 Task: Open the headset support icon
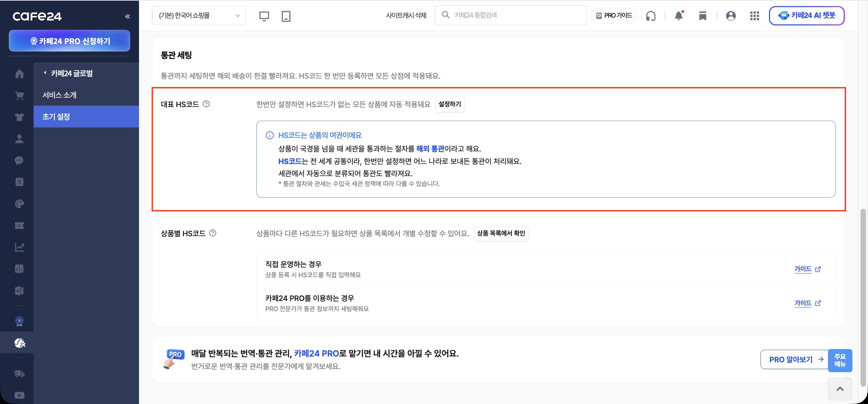click(651, 16)
